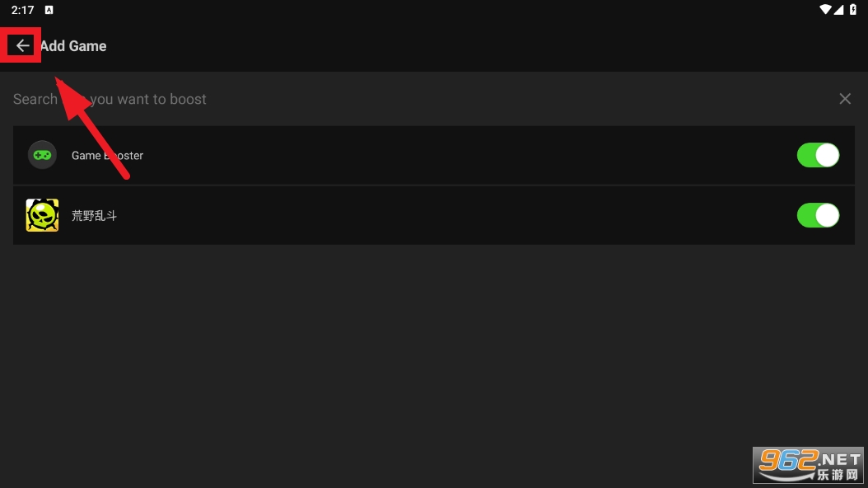Open the Wi-Fi status icon
The height and width of the screenshot is (488, 868).
(825, 9)
